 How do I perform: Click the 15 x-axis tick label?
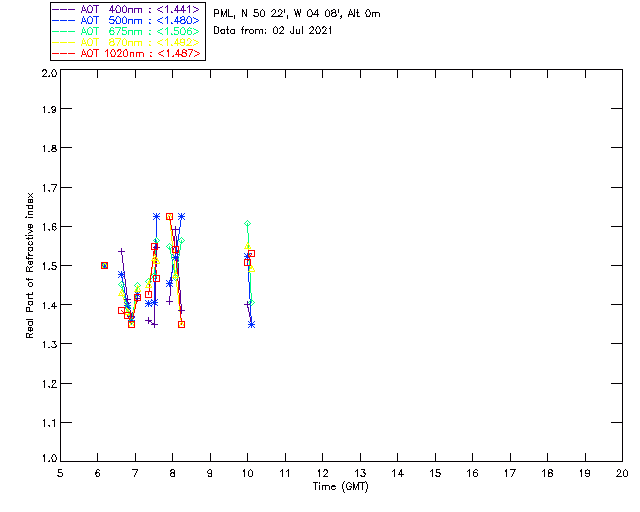[x=435, y=473]
